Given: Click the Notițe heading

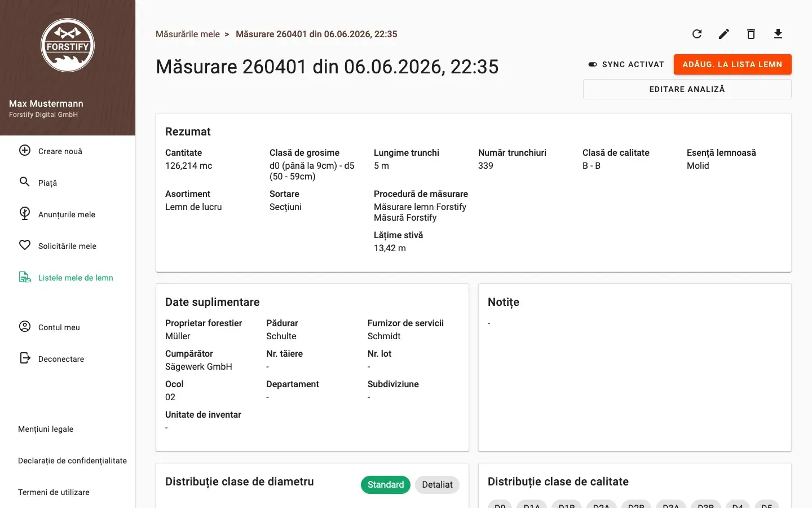Looking at the screenshot, I should [x=504, y=302].
